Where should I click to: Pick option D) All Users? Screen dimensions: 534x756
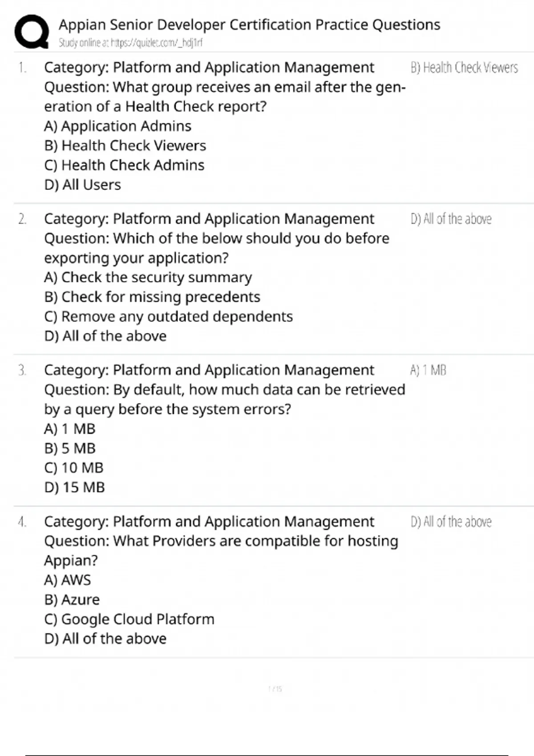pos(82,185)
